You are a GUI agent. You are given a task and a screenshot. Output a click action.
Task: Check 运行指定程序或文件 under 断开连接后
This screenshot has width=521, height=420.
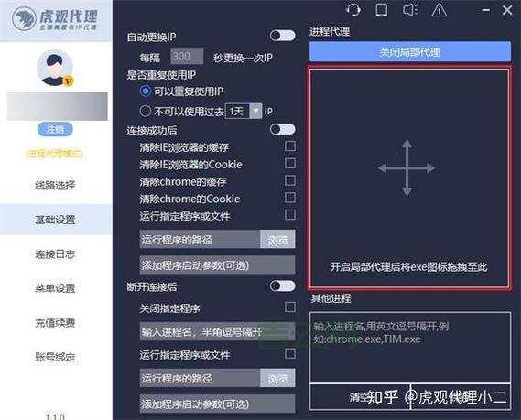[x=290, y=353]
